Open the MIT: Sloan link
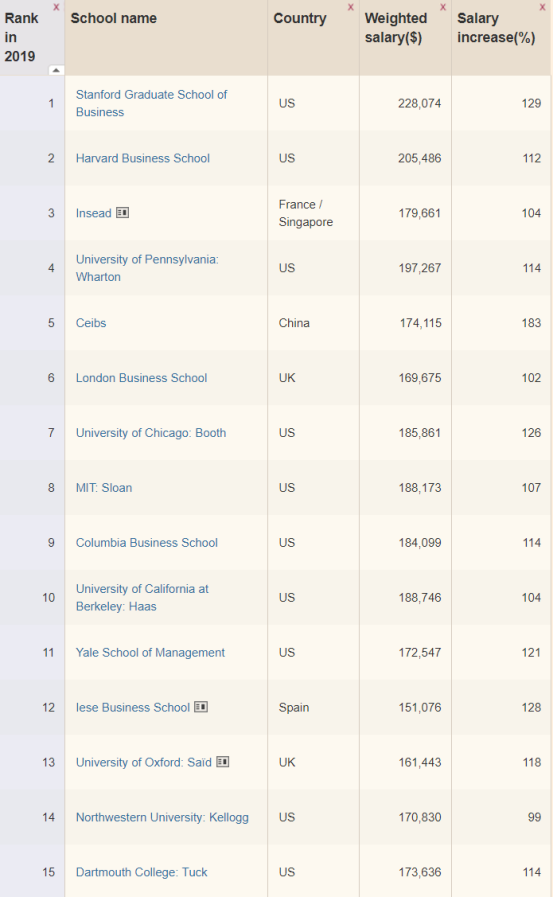Viewport: 554px width, 898px height. coord(104,488)
